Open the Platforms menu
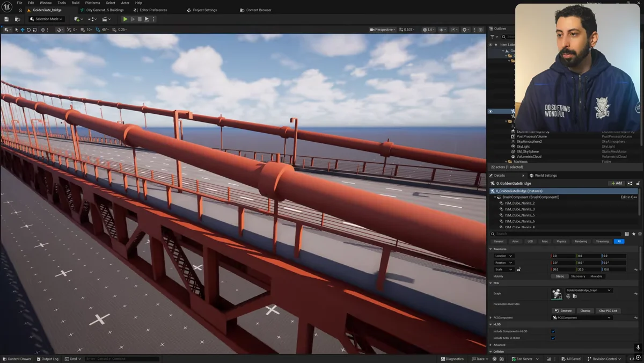The height and width of the screenshot is (363, 644). pyautogui.click(x=92, y=3)
